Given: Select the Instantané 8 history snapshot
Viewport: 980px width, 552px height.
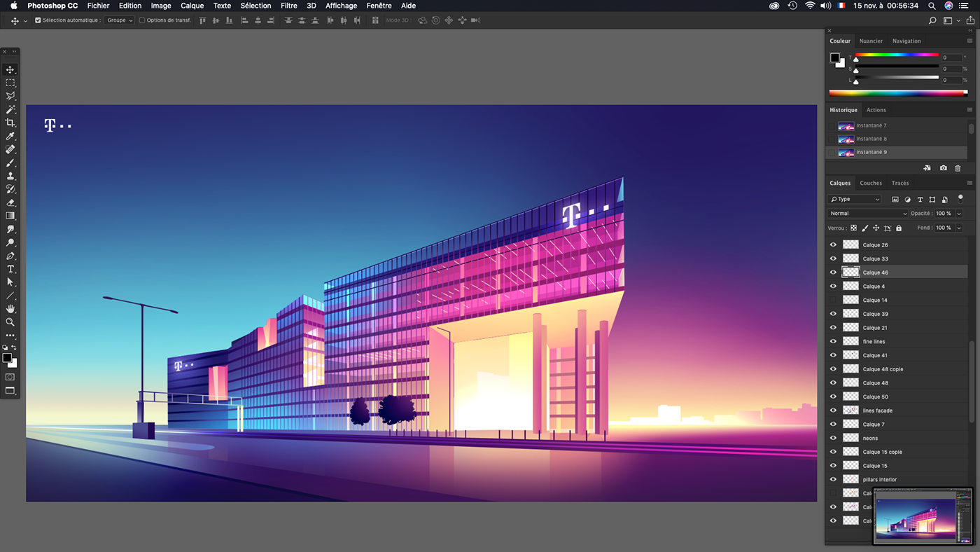Looking at the screenshot, I should [897, 139].
